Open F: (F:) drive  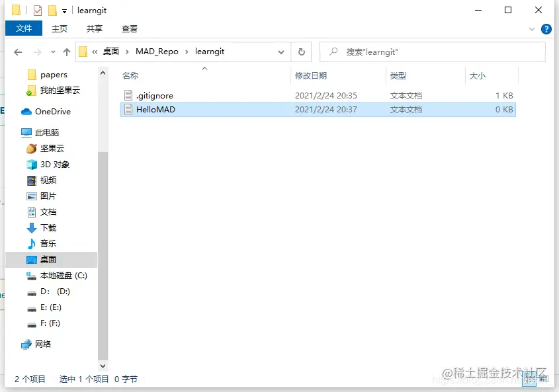point(50,323)
